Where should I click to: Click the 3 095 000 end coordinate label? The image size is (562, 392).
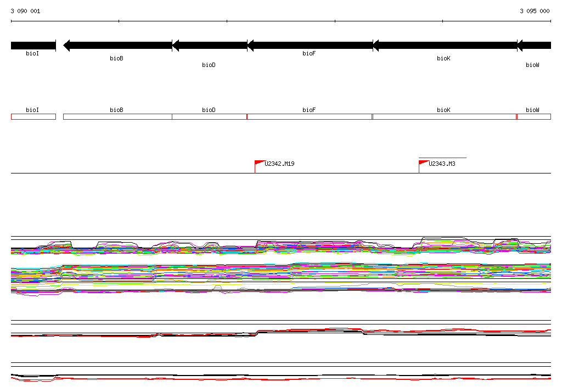[x=535, y=11]
